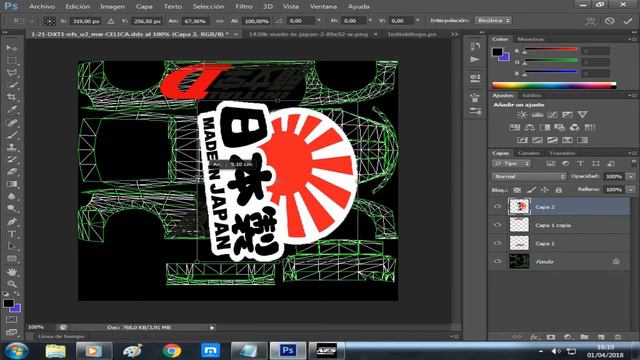
Task: Click the red R color slider
Action: (x=551, y=50)
